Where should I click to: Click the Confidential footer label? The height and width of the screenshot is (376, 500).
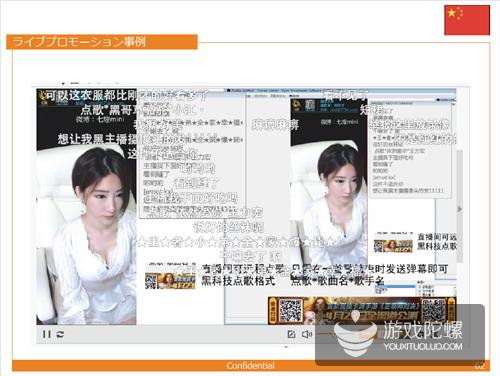pos(251,366)
